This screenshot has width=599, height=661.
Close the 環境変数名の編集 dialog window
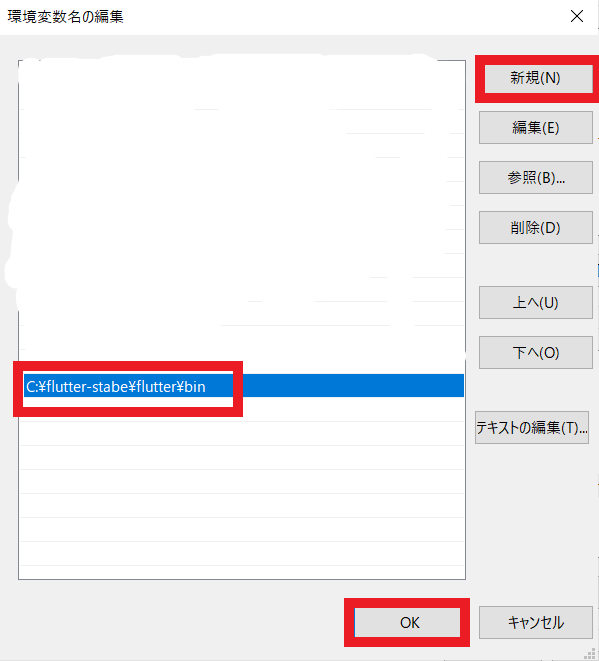577,16
